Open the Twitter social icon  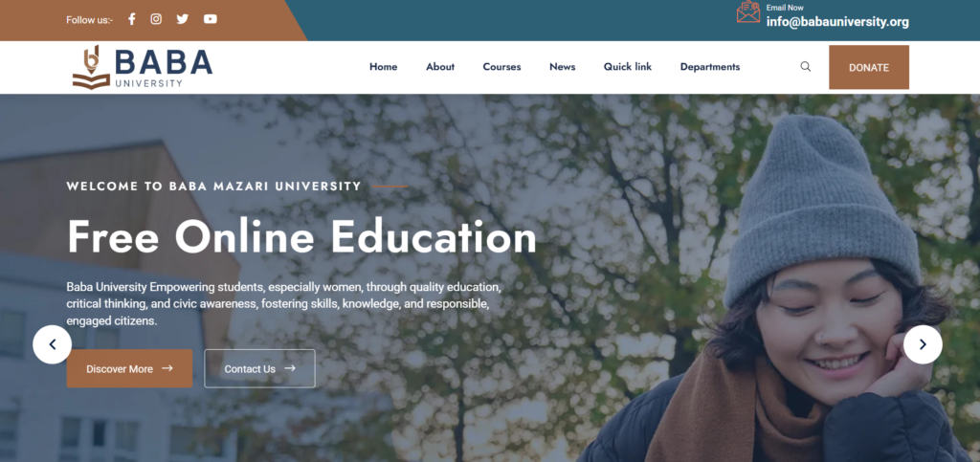[x=183, y=19]
